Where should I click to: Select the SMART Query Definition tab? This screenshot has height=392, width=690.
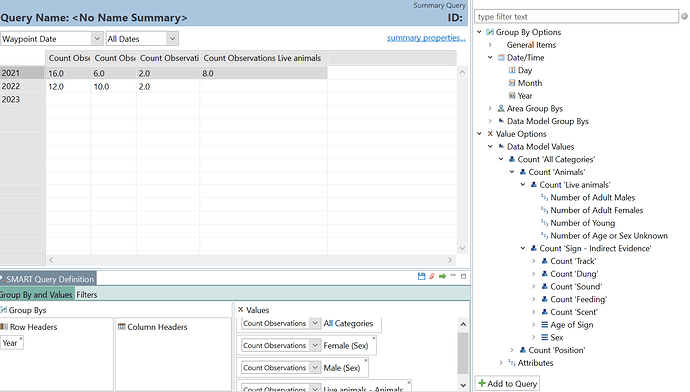click(x=48, y=279)
